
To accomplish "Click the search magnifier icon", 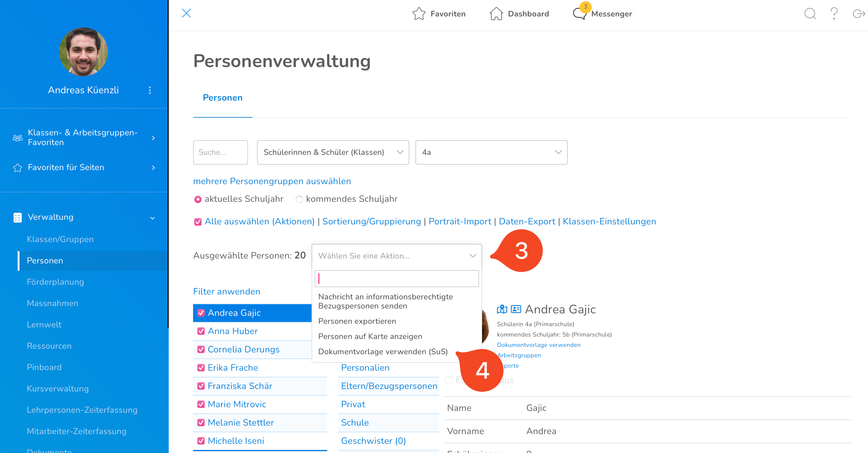I will (x=810, y=14).
